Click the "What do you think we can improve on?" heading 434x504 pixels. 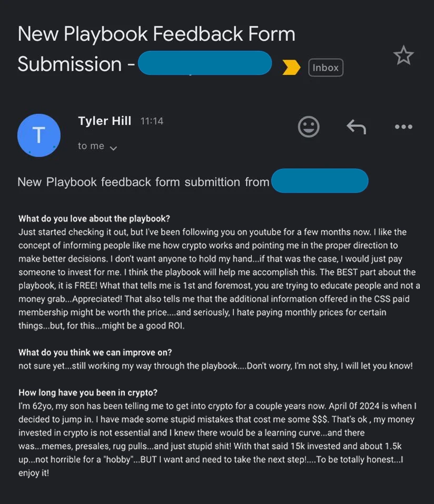point(95,352)
